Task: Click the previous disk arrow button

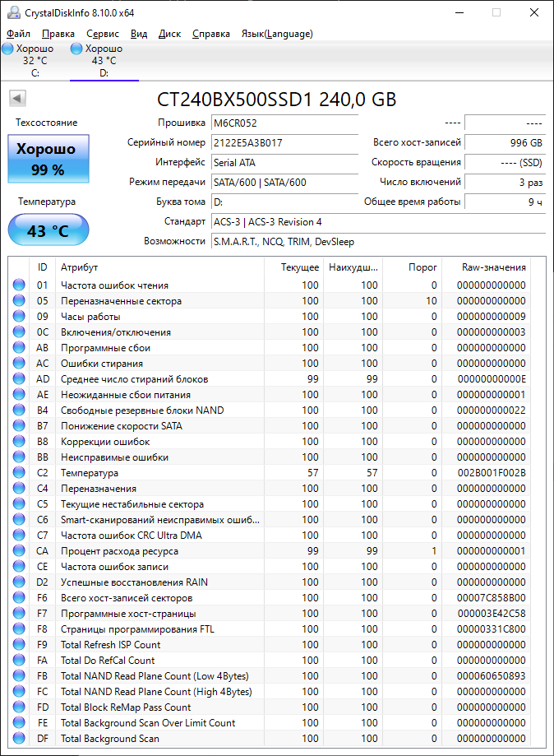Action: (x=17, y=99)
